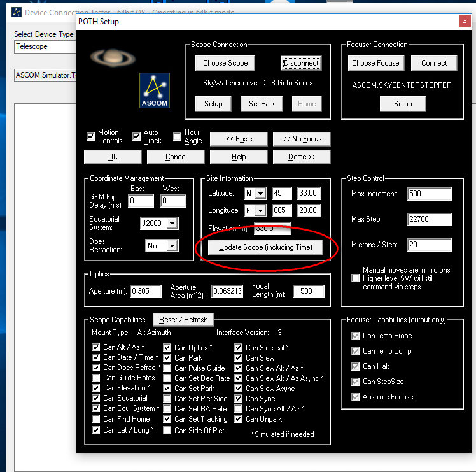Click the << Basic button
This screenshot has height=472, width=476.
[x=239, y=139]
